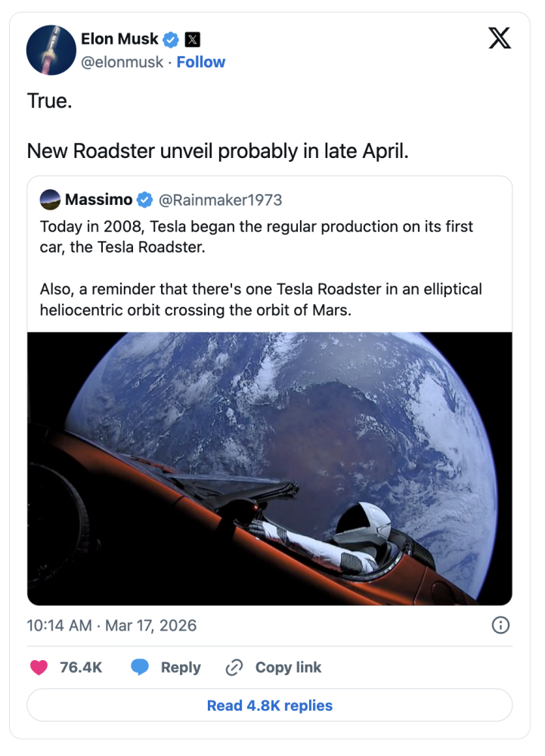The width and height of the screenshot is (545, 756).
Task: Open the reply composer via the Reply icon
Action: click(x=141, y=667)
